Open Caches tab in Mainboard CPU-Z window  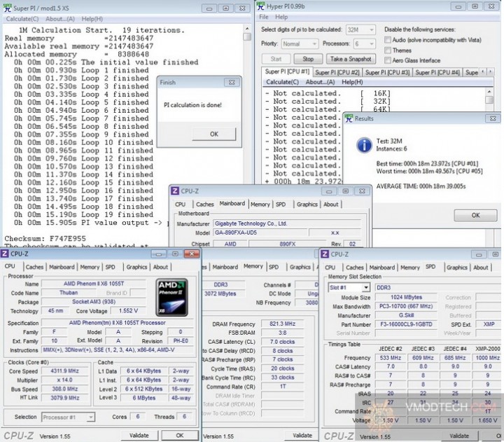tap(204, 205)
